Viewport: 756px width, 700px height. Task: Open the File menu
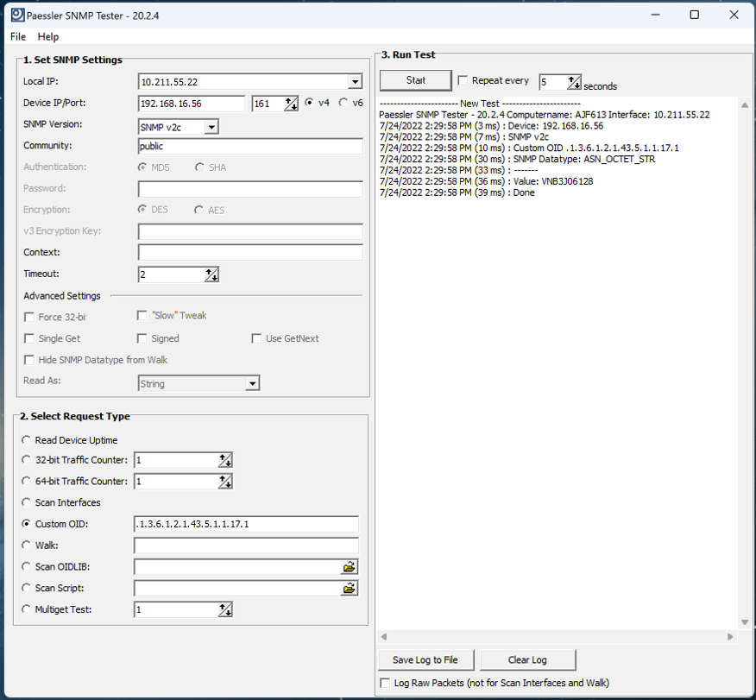point(18,37)
